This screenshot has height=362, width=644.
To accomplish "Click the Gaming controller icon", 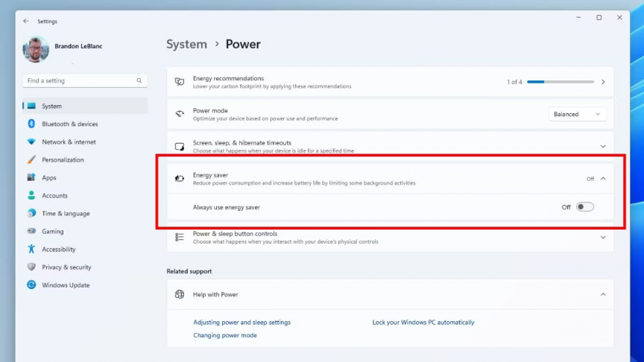I will pyautogui.click(x=31, y=231).
